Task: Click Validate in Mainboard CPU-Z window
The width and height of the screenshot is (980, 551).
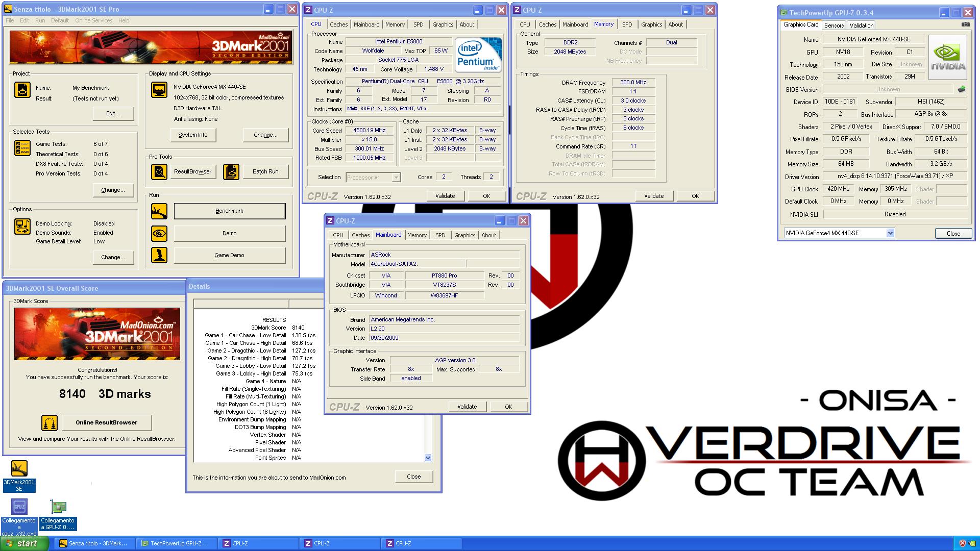Action: coord(467,407)
